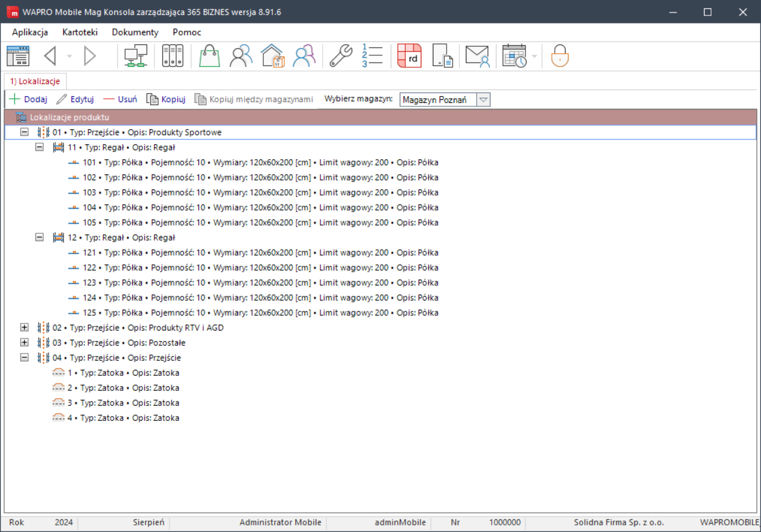Screen dimensions: 761x532
Task: Collapse the Regał 11 node
Action: (x=40, y=147)
